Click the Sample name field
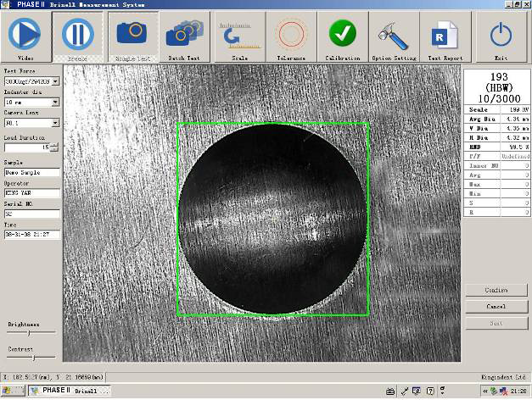The width and height of the screenshot is (532, 400). pos(31,171)
